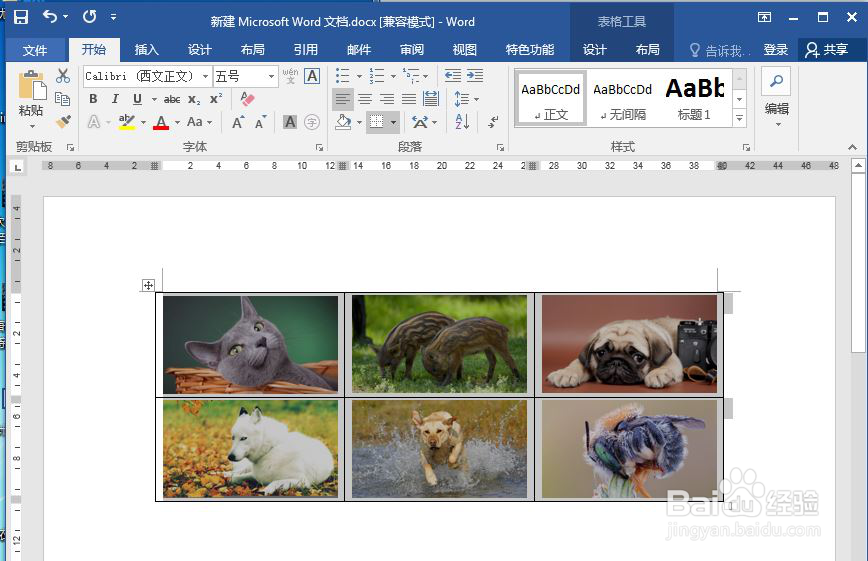Copy selection using the copy icon
The width and height of the screenshot is (868, 561).
point(63,99)
